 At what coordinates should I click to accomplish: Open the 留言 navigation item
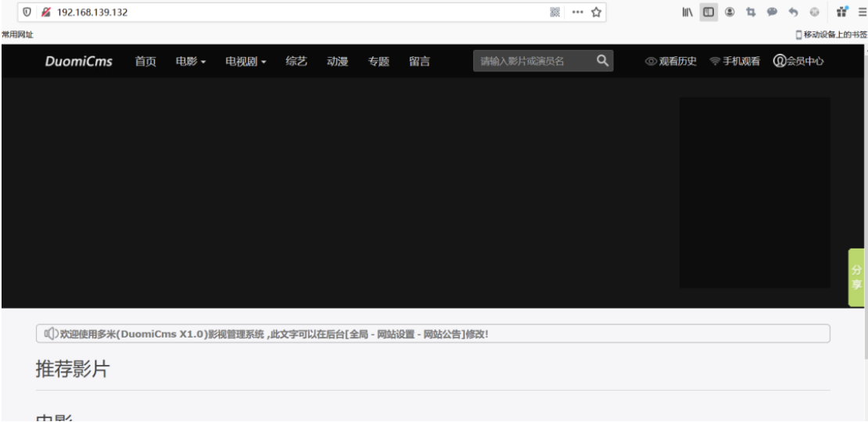(420, 62)
